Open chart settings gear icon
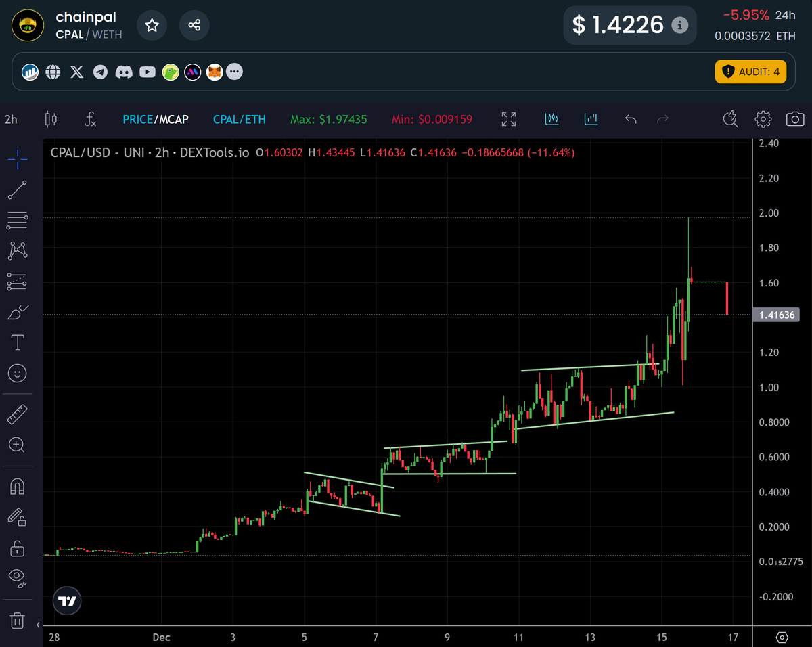Screen dimensions: 812x647 [x=763, y=120]
